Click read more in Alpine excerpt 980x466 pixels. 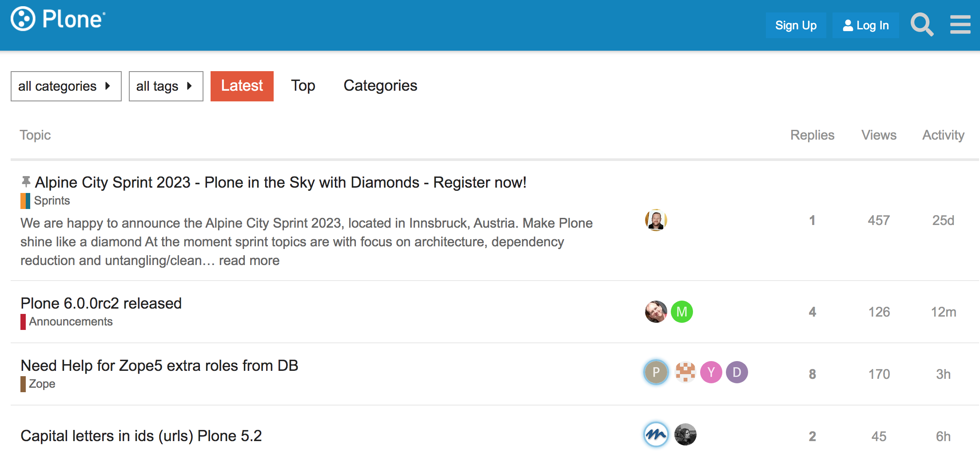coord(249,261)
